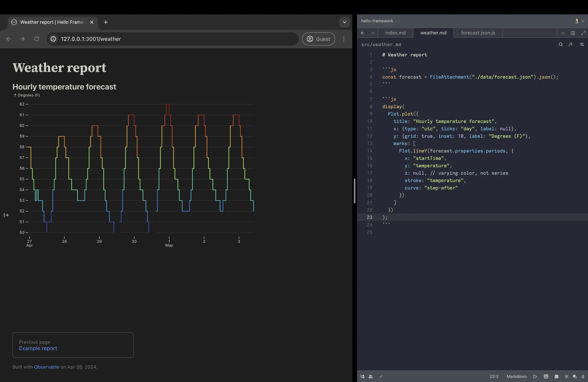Switch to the forecast.json.js tab
This screenshot has width=588, height=382.
[x=478, y=33]
